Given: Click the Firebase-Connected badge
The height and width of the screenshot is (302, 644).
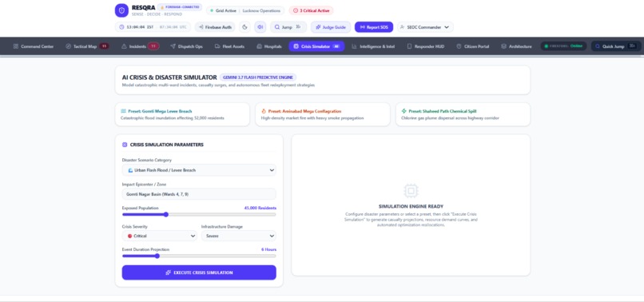Looking at the screenshot, I should (x=180, y=7).
